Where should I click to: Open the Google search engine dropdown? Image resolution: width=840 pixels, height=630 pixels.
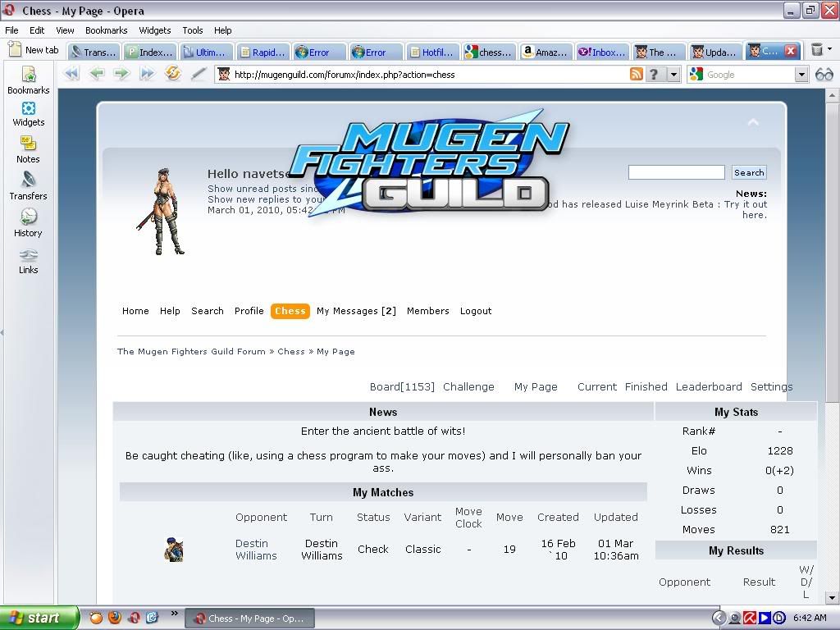[801, 75]
